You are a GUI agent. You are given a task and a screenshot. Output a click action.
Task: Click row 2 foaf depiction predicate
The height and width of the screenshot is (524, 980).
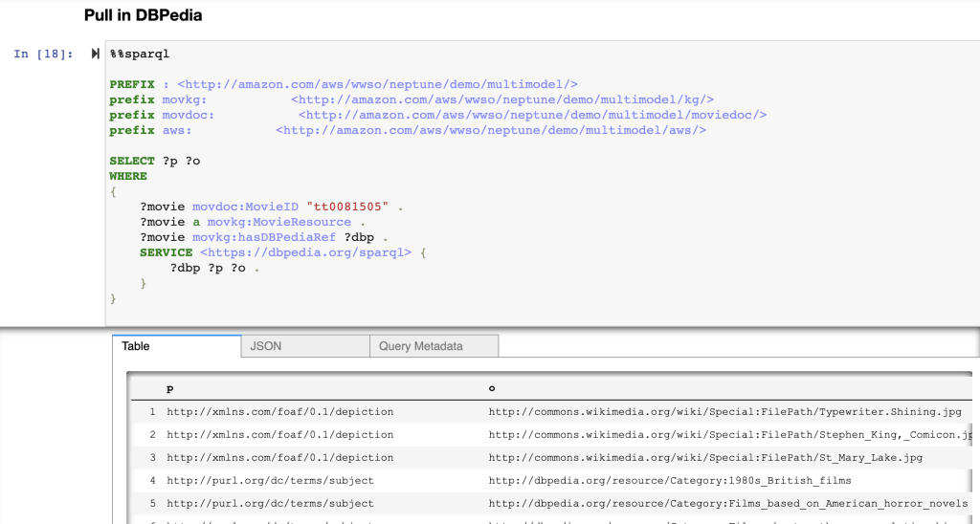(280, 435)
